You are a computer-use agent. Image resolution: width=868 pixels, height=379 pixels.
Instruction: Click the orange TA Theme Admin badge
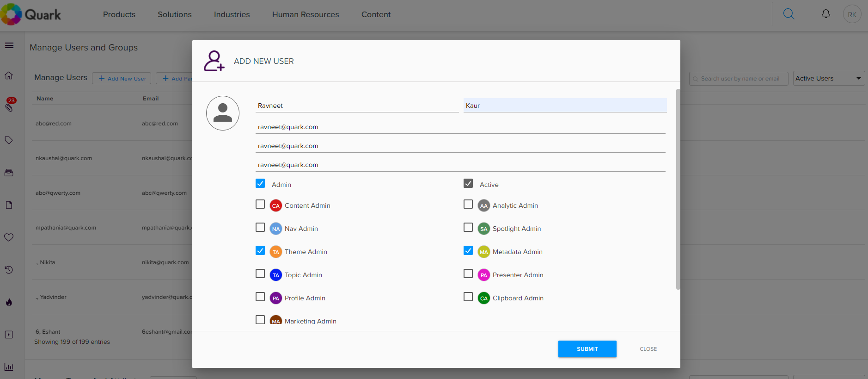tap(276, 252)
